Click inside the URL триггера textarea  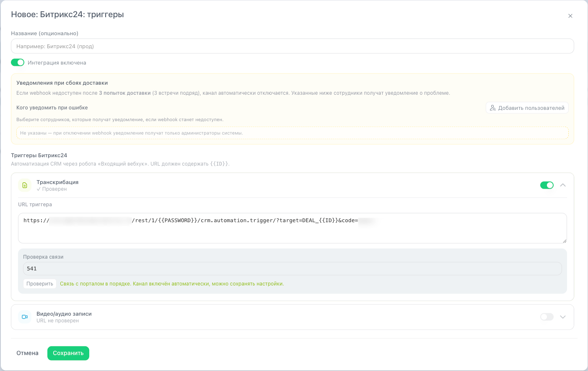293,228
